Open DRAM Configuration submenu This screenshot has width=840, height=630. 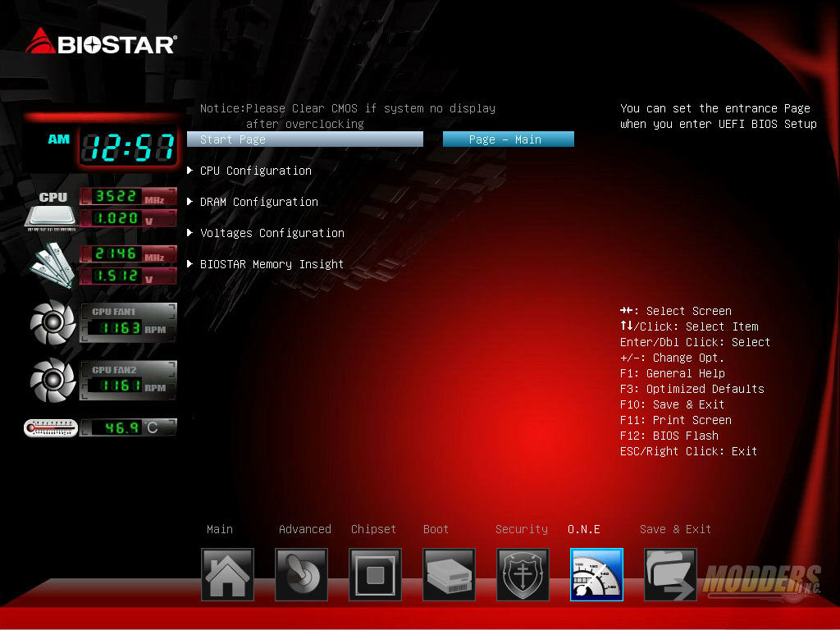pyautogui.click(x=258, y=202)
